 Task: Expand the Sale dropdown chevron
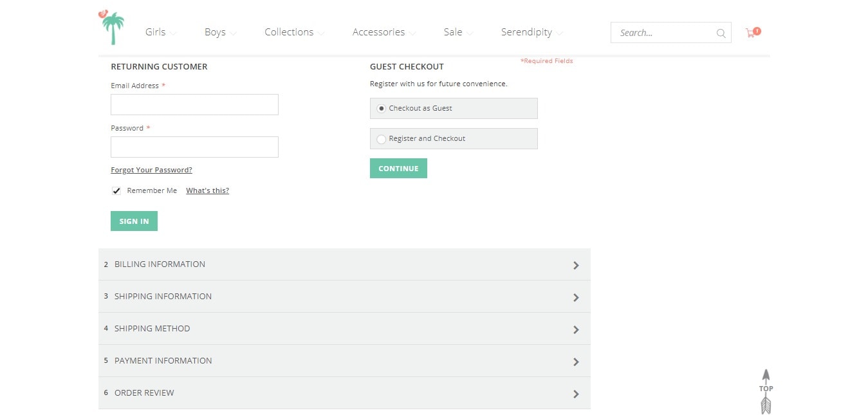[x=470, y=33]
